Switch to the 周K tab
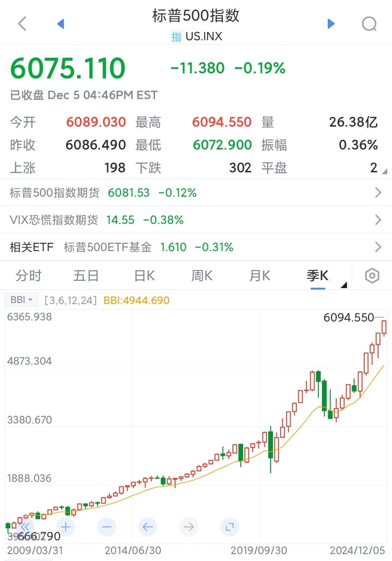Screen dimensions: 392x561 tap(202, 276)
